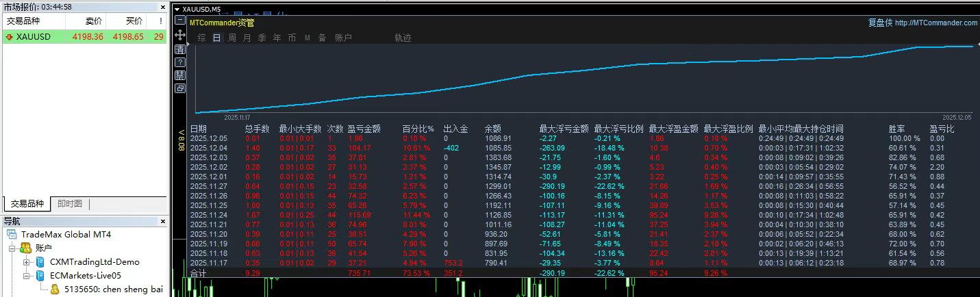
Task: Click the XAUUSD symbol arrow icon in market watch
Action: [x=10, y=37]
